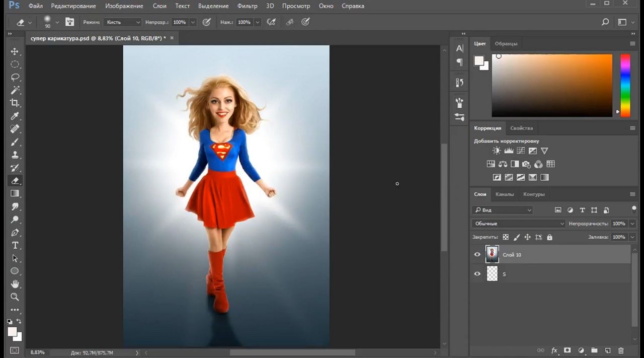Viewport: 644px width, 358px height.
Task: Toggle lock image pixels
Action: point(517,237)
